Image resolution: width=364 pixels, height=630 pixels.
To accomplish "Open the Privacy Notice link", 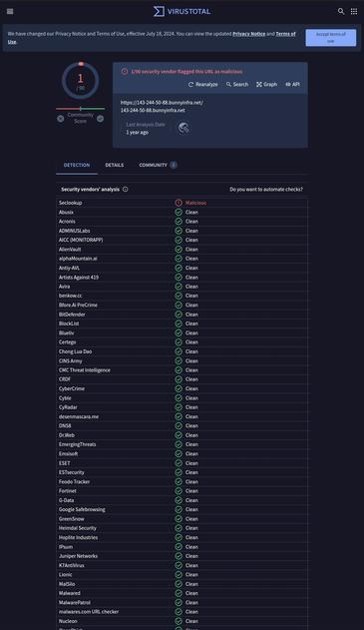I will coord(249,34).
